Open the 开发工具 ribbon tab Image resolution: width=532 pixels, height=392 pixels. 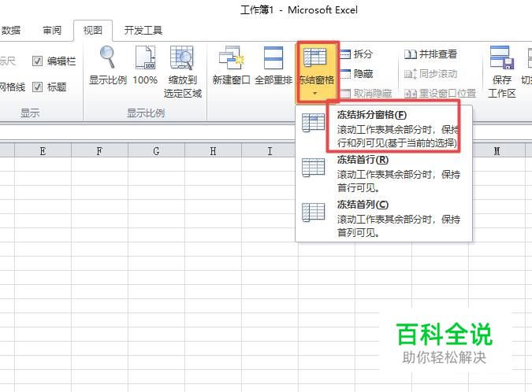(x=143, y=31)
